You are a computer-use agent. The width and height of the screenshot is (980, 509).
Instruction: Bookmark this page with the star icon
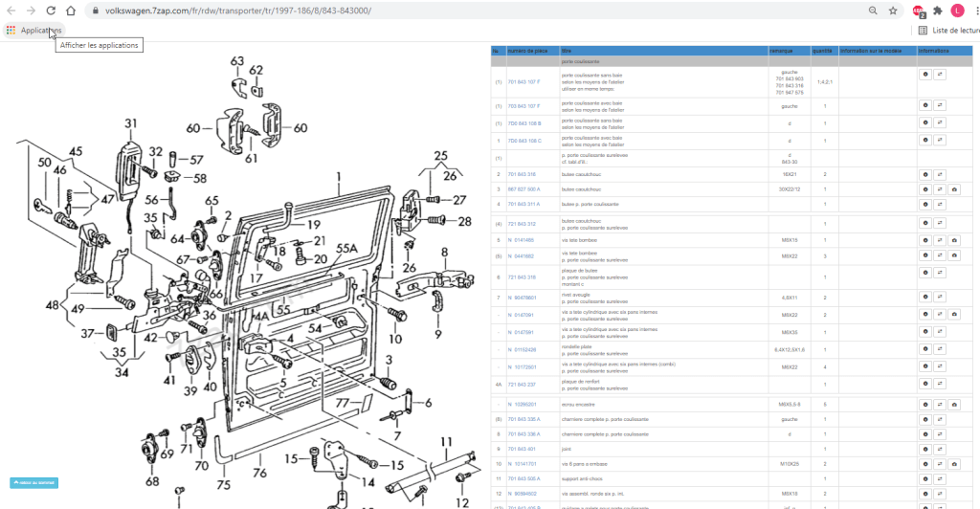coord(892,11)
